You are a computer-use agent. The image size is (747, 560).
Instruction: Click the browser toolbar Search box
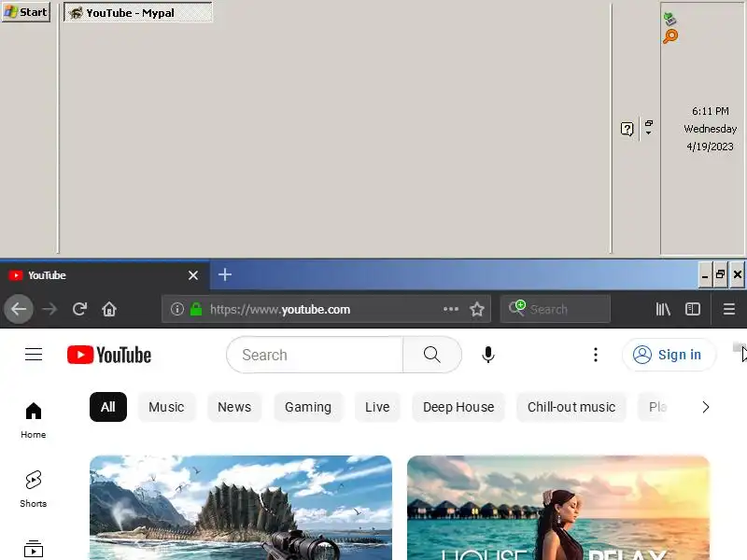click(x=556, y=310)
